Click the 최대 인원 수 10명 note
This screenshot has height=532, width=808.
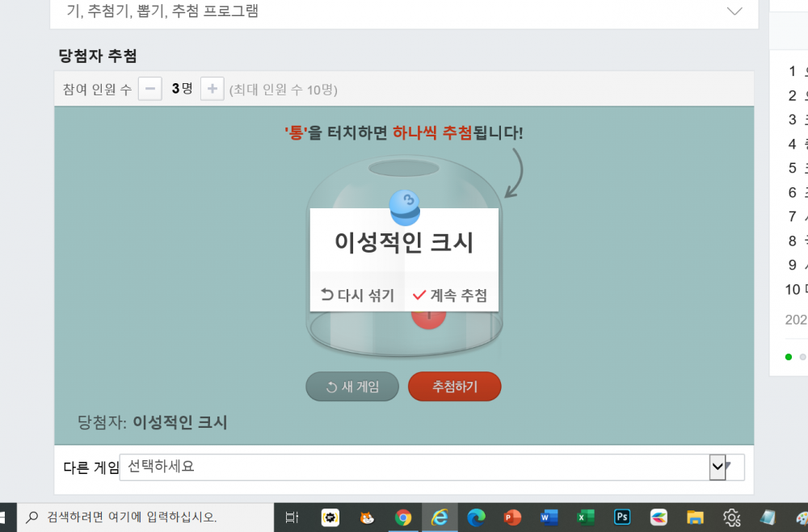click(x=284, y=90)
